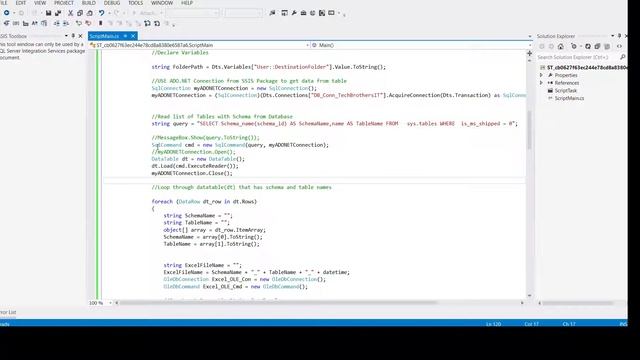
Task: Click the split editor plus handle
Action: coord(529,53)
